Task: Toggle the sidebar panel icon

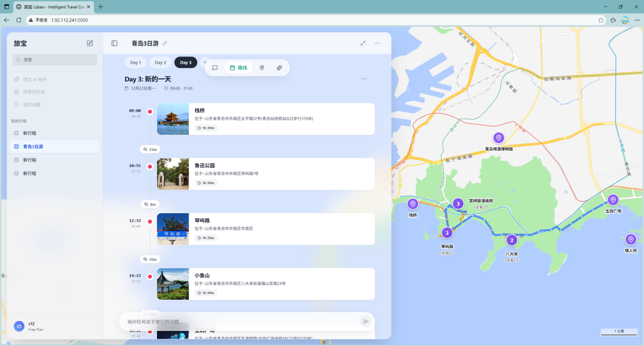Action: pyautogui.click(x=114, y=43)
